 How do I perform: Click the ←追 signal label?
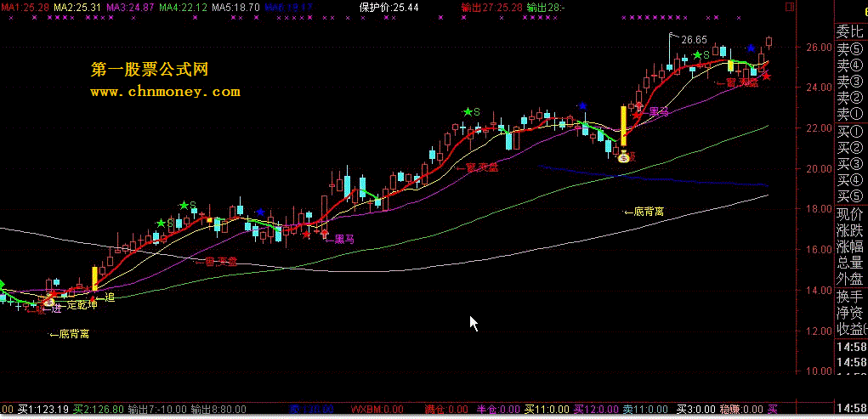106,297
